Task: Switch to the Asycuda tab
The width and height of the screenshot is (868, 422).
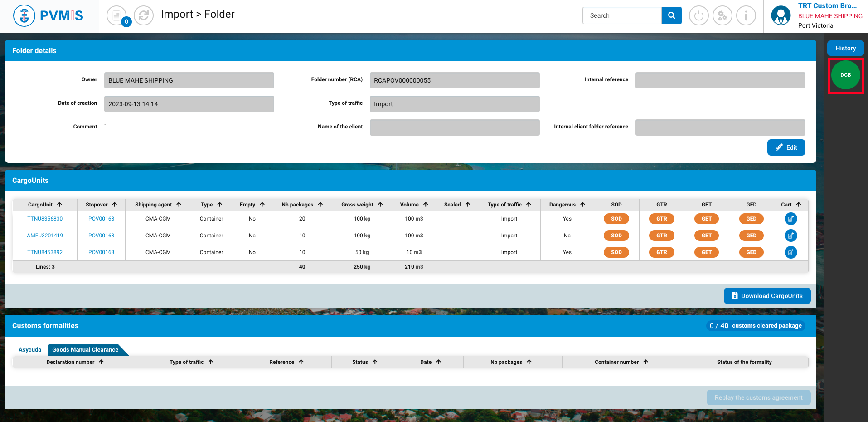Action: [30, 350]
